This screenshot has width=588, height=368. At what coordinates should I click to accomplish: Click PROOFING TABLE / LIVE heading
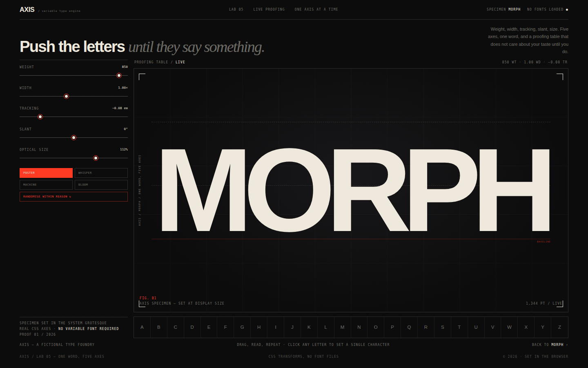(x=160, y=62)
